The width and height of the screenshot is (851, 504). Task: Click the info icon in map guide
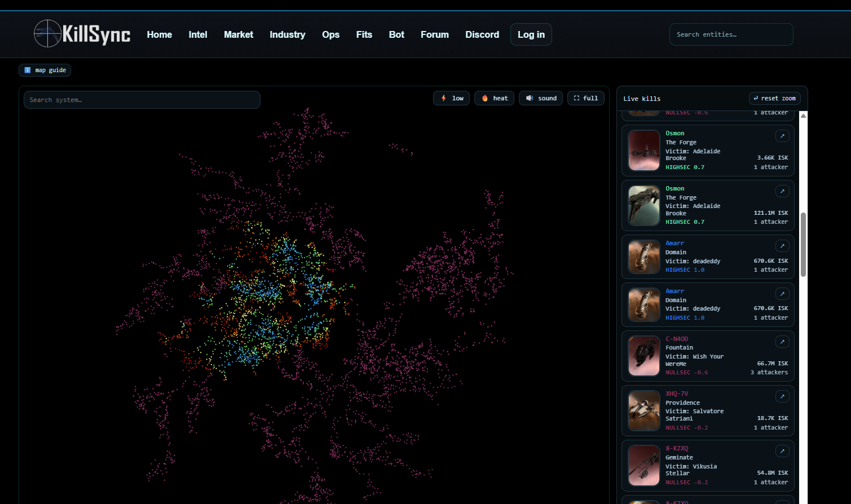28,70
